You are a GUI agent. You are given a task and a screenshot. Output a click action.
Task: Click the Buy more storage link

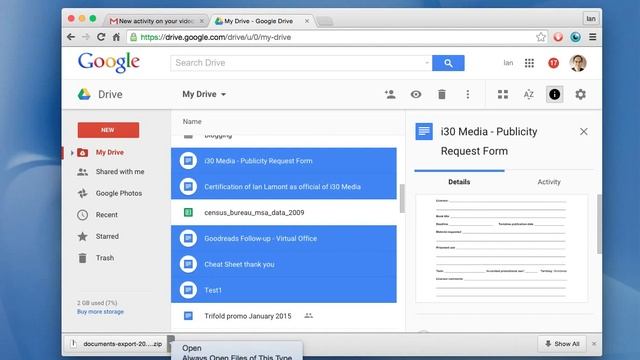(100, 312)
